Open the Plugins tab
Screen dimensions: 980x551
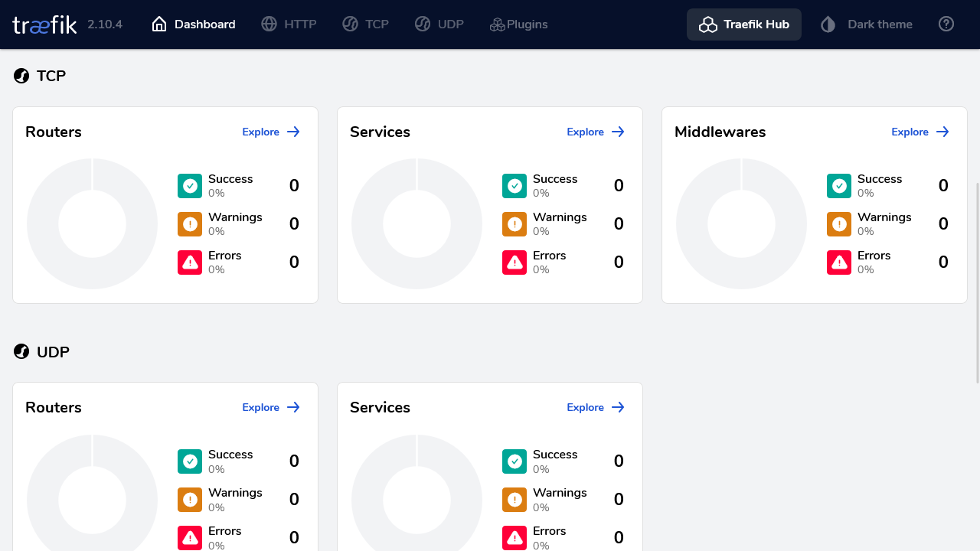point(518,24)
